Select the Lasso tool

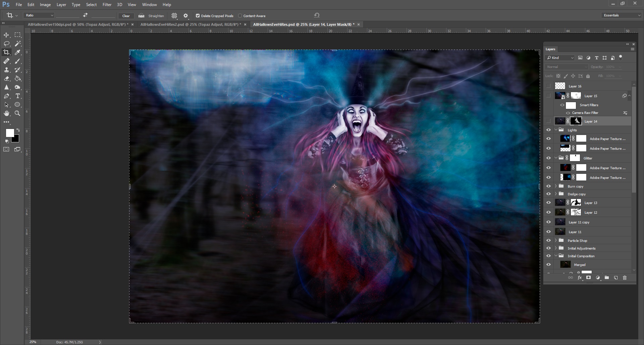[x=6, y=44]
